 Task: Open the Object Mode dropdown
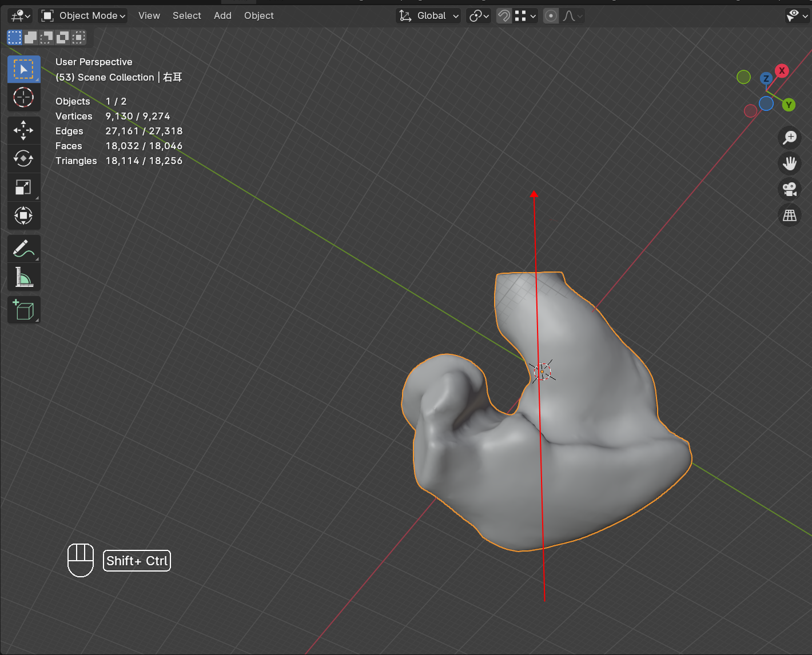coord(83,16)
